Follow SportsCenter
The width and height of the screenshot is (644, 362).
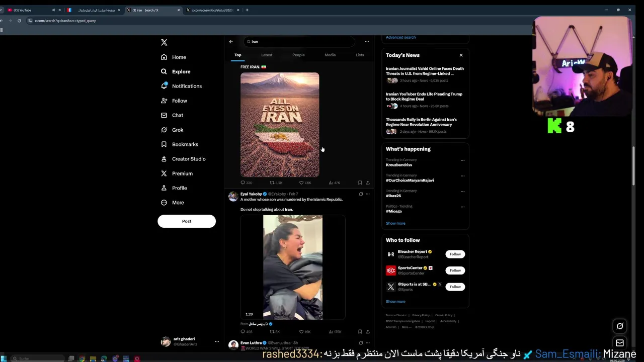pyautogui.click(x=455, y=270)
